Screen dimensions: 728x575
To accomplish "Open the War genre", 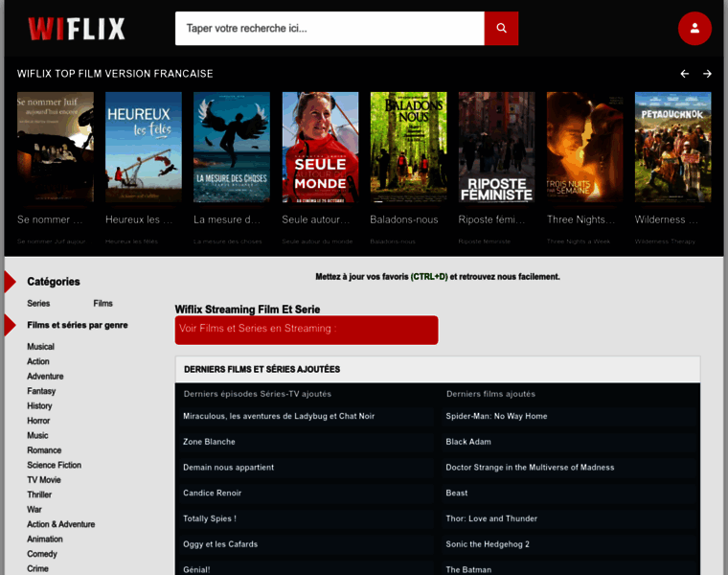I will pos(34,510).
